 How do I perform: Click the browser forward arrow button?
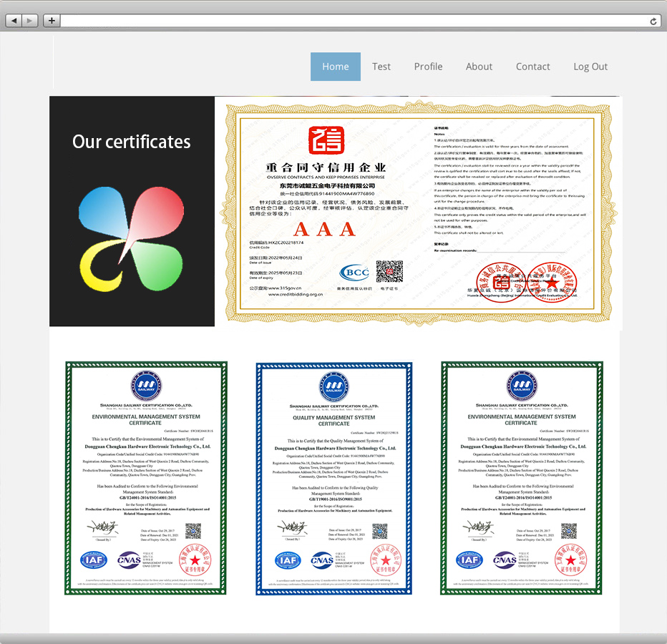(30, 21)
